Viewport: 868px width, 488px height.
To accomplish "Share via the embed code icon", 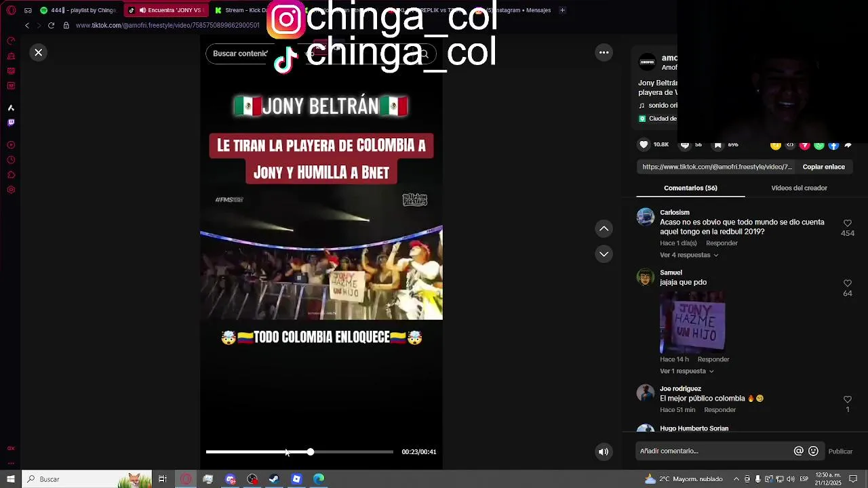I will (790, 145).
